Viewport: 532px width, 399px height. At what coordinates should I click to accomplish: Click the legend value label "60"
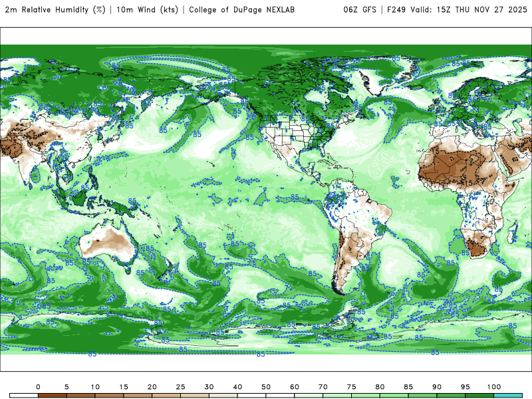(x=295, y=387)
